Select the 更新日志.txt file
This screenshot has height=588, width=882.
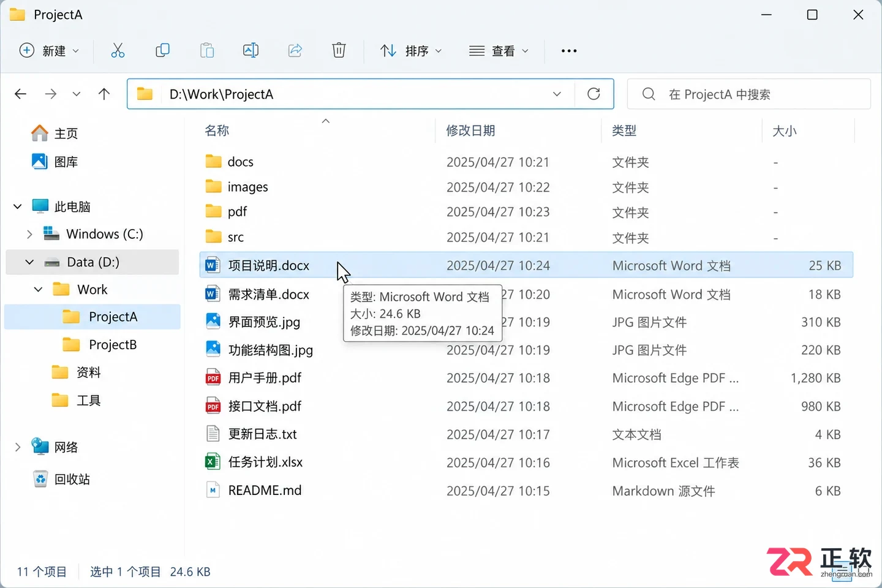(526, 434)
